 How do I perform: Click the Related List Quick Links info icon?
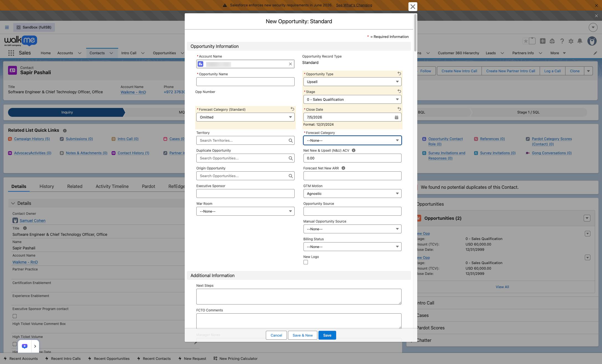(65, 131)
